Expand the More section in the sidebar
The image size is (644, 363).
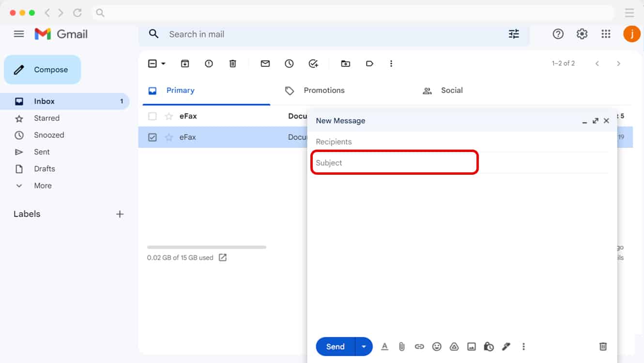pyautogui.click(x=43, y=185)
